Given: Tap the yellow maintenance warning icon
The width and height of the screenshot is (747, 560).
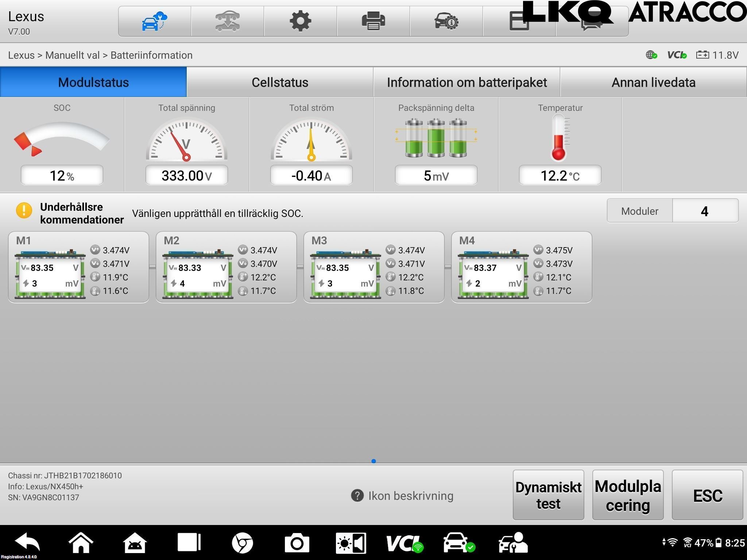Looking at the screenshot, I should [x=24, y=210].
